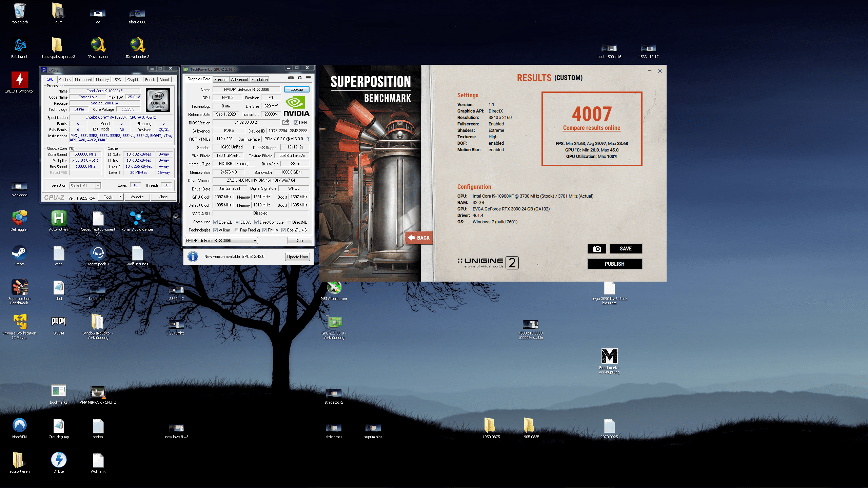Viewport: 868px width, 488px height.
Task: Open CPU-Z Socket #1 selection dropdown
Action: (98, 186)
